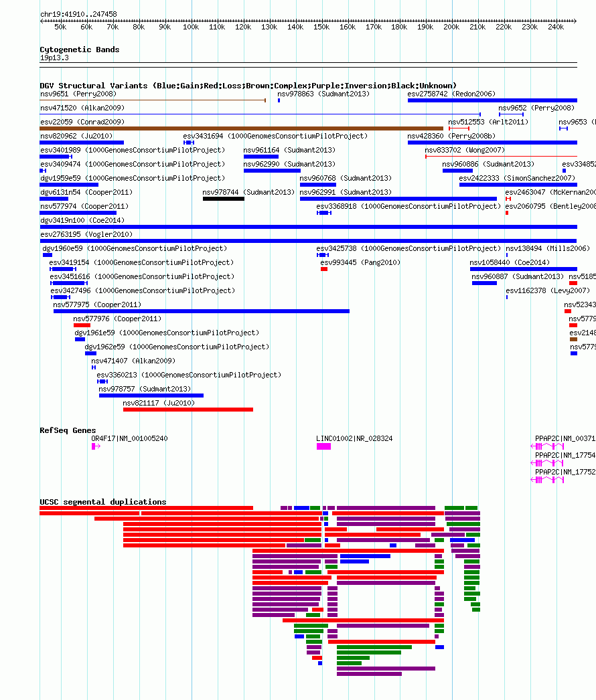Click the LINC01002 magenta gene block
The width and height of the screenshot is (596, 700).
coord(324,446)
